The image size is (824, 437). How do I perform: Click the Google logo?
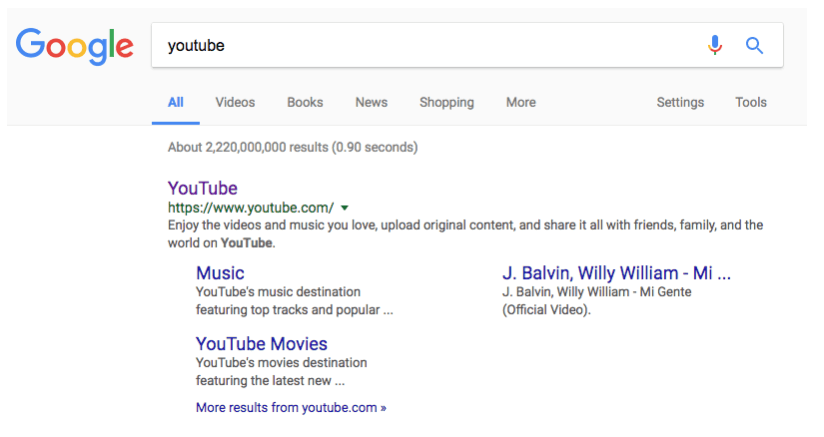click(74, 46)
